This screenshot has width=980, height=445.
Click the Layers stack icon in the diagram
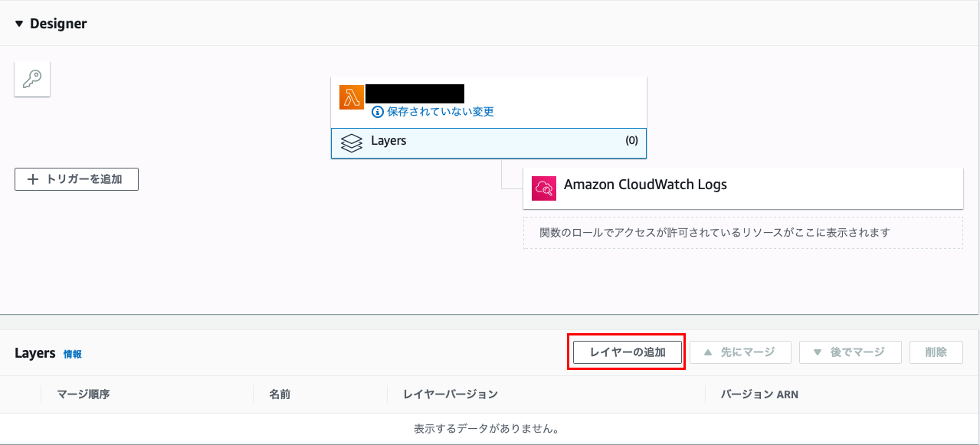tap(352, 142)
